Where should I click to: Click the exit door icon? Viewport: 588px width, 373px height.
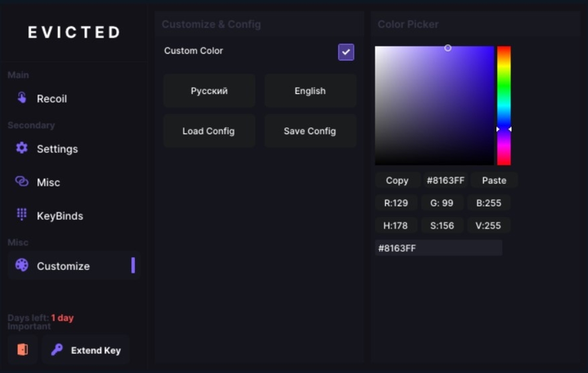click(x=22, y=349)
